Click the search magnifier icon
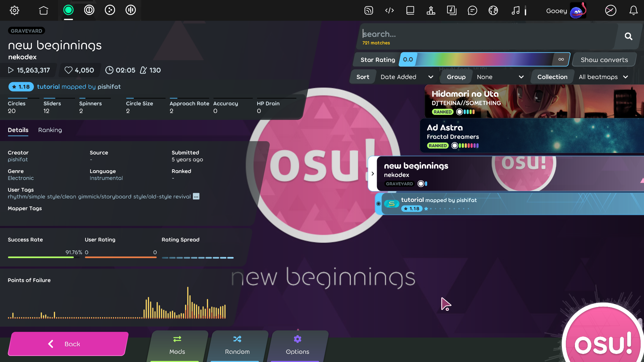644x362 pixels. 629,36
